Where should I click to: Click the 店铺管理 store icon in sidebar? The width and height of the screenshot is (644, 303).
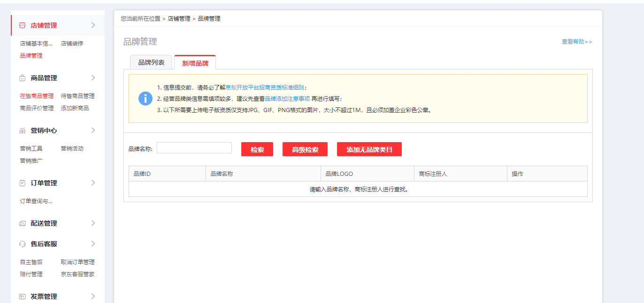pyautogui.click(x=22, y=25)
